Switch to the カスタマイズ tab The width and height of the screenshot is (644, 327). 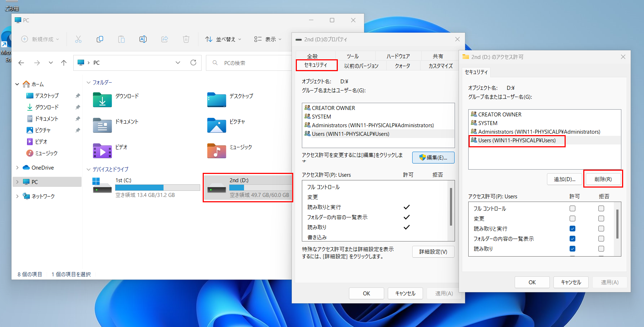tap(441, 66)
